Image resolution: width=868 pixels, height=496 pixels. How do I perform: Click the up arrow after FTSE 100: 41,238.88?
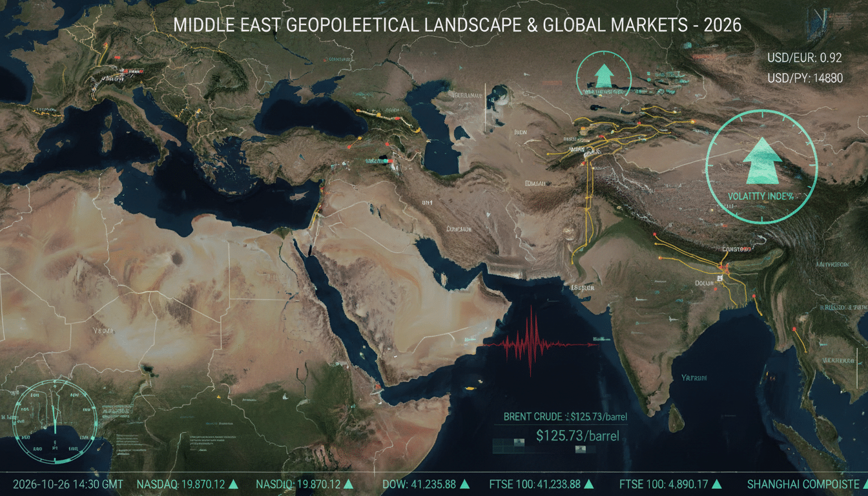589,484
